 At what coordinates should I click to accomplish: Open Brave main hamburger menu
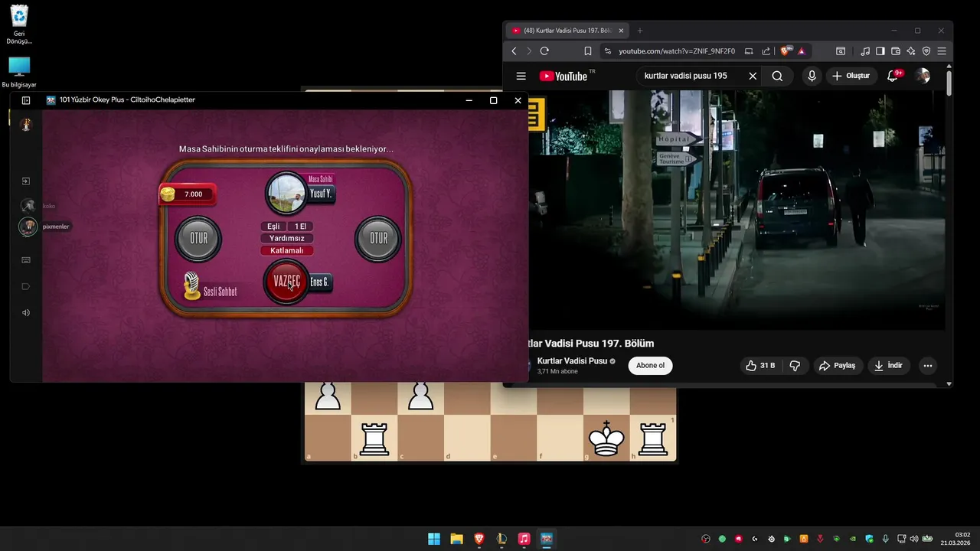942,51
